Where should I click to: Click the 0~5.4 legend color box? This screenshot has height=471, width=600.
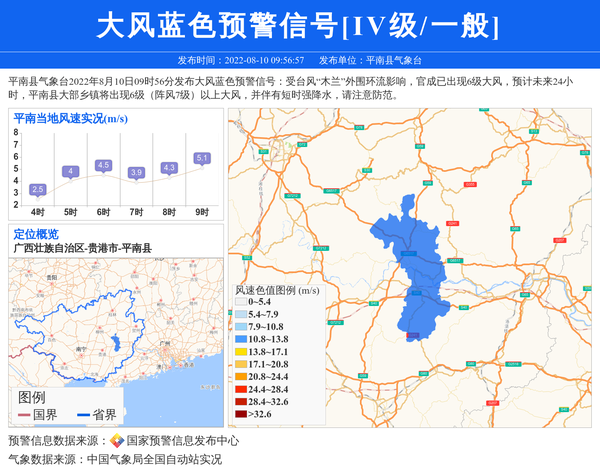point(240,302)
